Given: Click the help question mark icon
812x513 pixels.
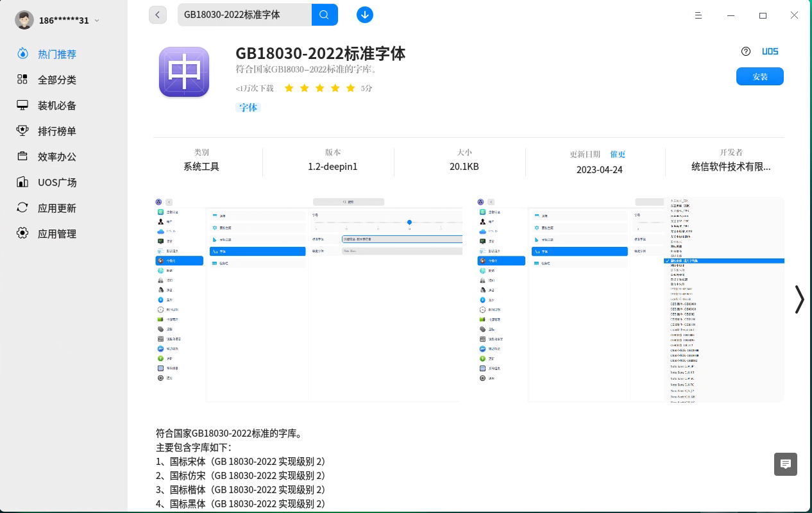Looking at the screenshot, I should point(746,51).
